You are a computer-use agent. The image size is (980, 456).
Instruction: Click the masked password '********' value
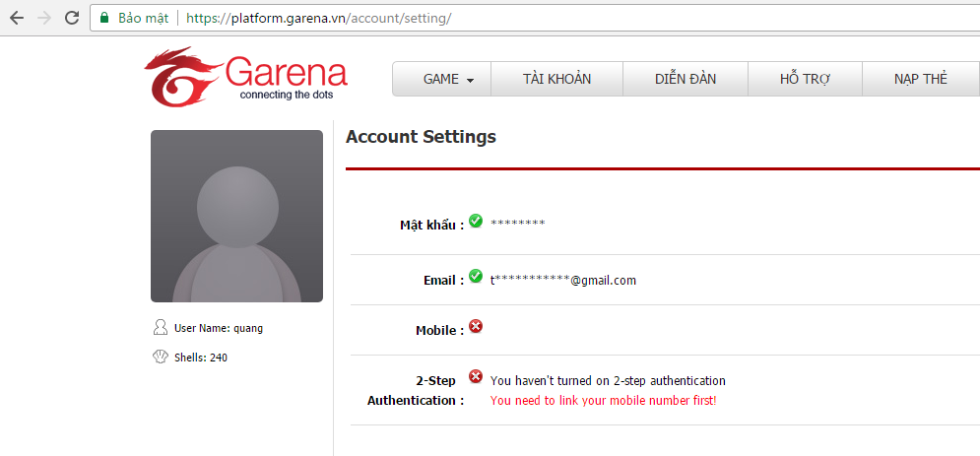(x=517, y=224)
